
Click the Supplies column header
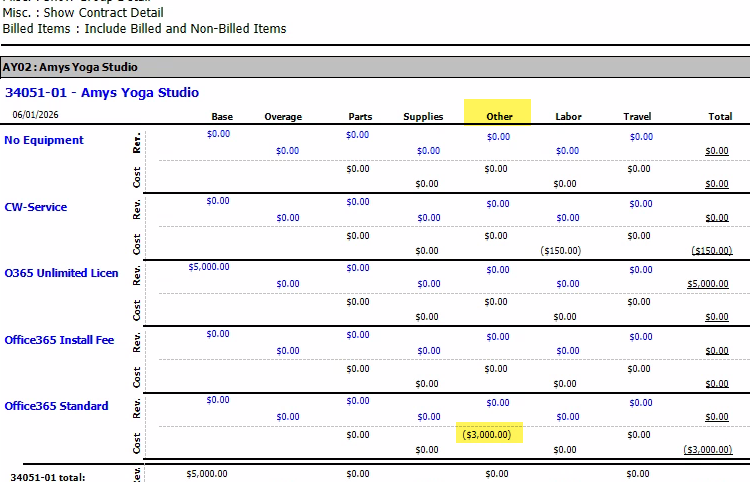423,117
